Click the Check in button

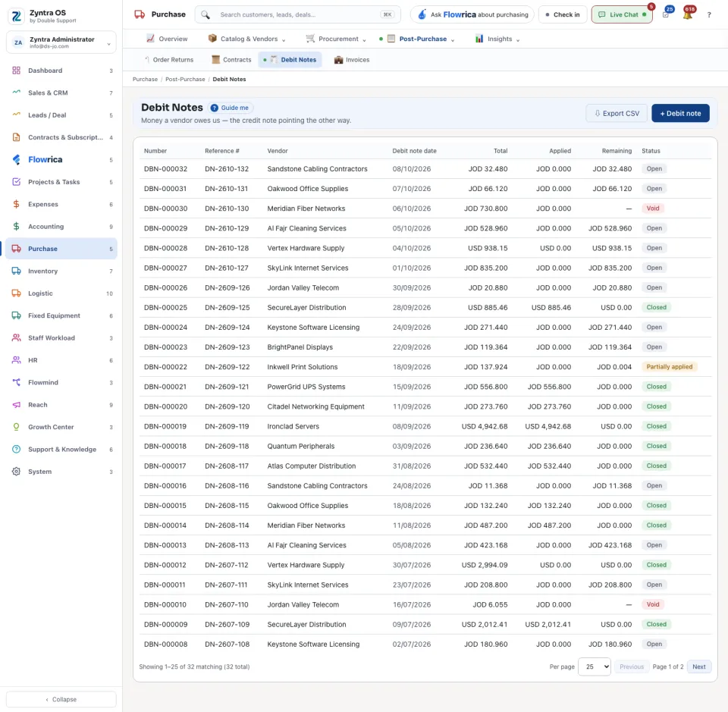click(x=563, y=15)
